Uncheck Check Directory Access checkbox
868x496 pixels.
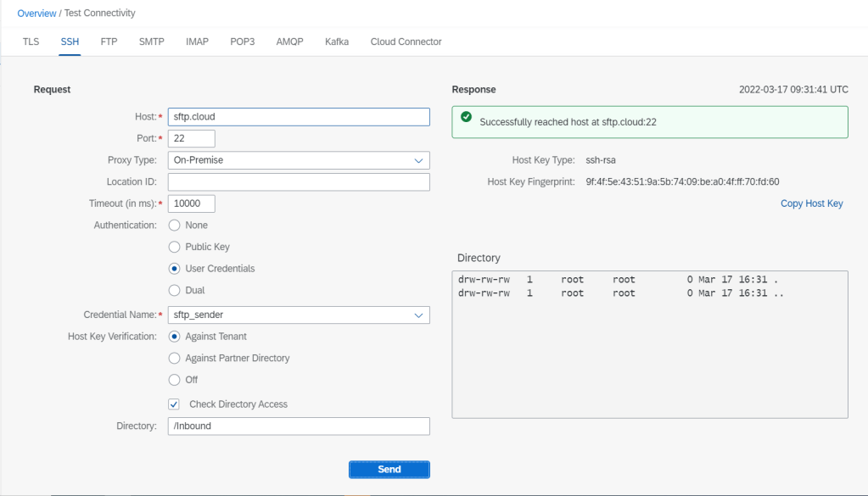point(174,404)
